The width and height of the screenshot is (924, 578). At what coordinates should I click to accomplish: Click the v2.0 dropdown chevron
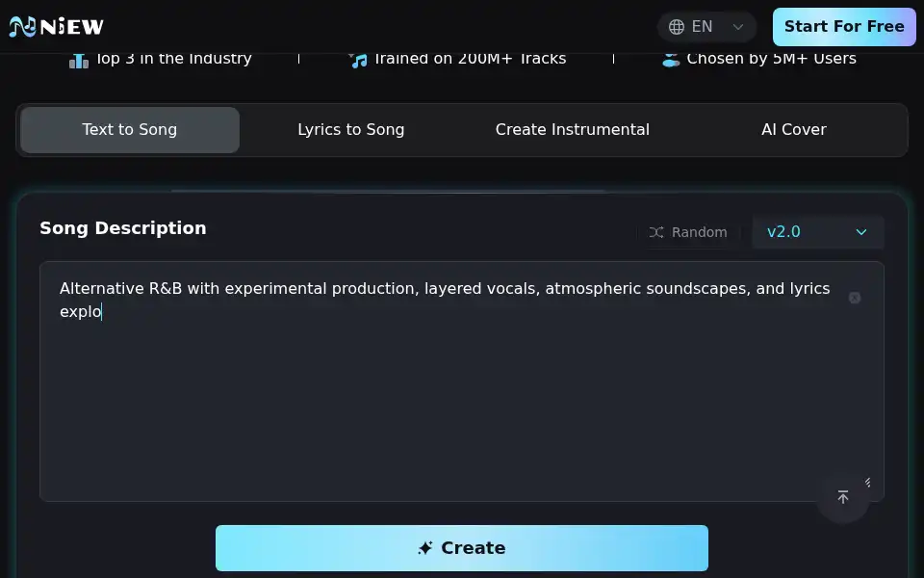pyautogui.click(x=860, y=232)
